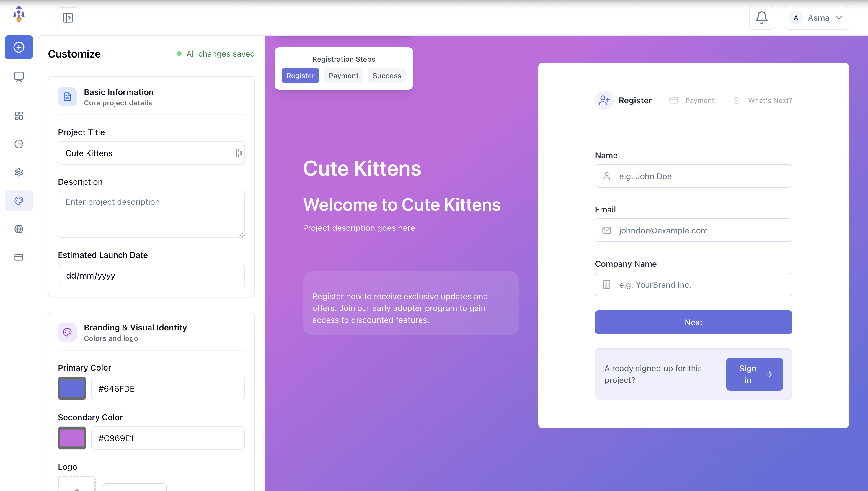Screen dimensions: 868x491
Task: Click the Next button
Action: [693, 323]
